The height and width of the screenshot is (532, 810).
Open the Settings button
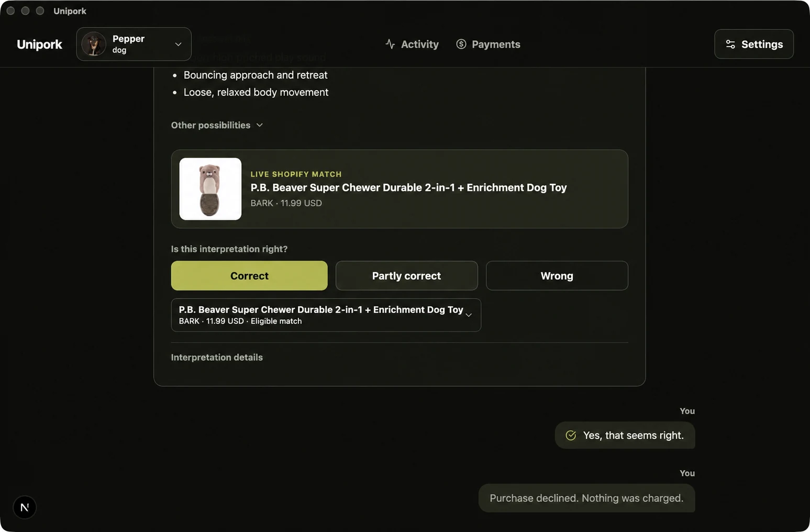(754, 44)
